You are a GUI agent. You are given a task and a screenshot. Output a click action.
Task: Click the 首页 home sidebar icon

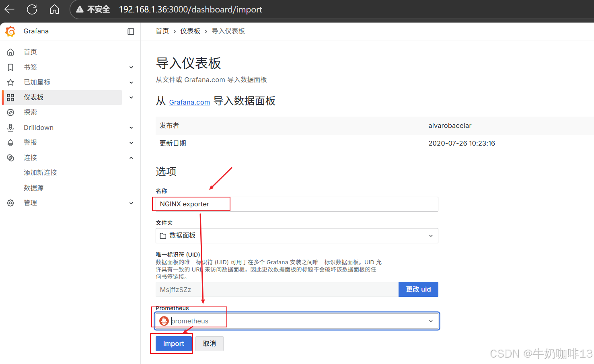tap(10, 52)
